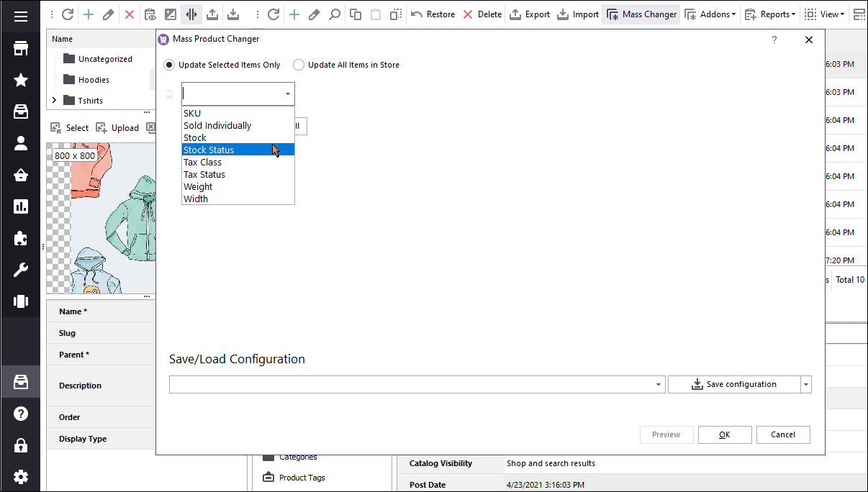Click the red X Delete icon
The width and height of the screenshot is (868, 492).
(127, 14)
